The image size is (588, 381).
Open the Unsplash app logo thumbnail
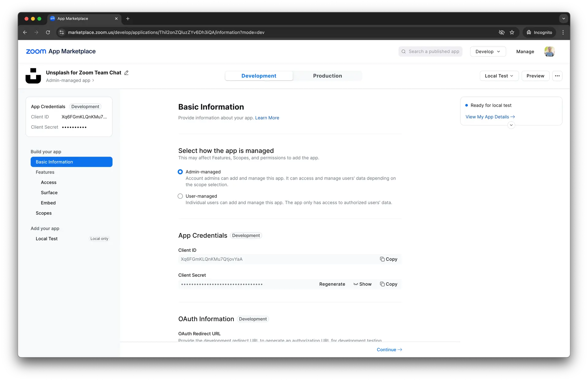pos(33,76)
